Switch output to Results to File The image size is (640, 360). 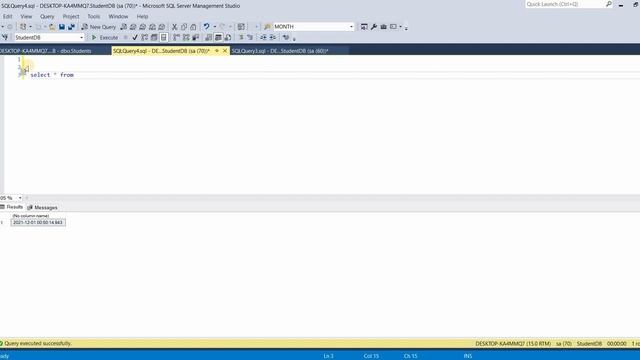(x=228, y=38)
